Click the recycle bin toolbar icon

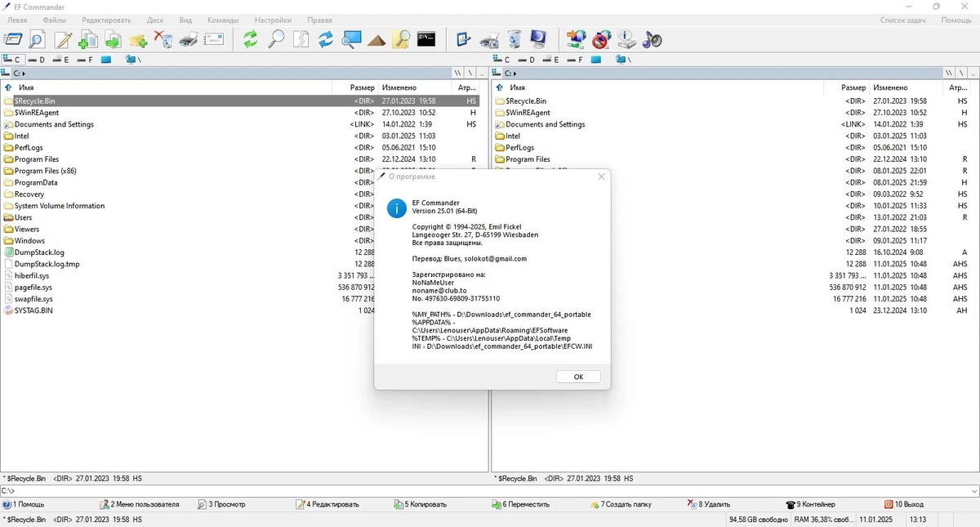(514, 38)
